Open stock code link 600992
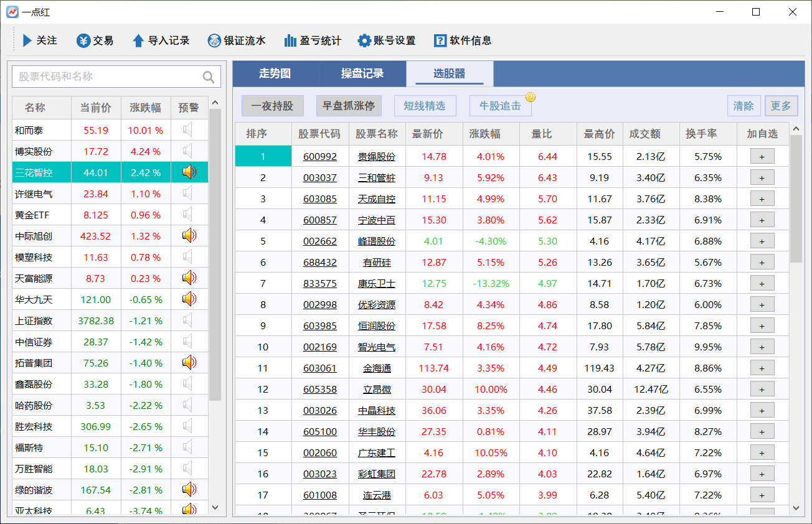The height and width of the screenshot is (524, 812). (319, 157)
